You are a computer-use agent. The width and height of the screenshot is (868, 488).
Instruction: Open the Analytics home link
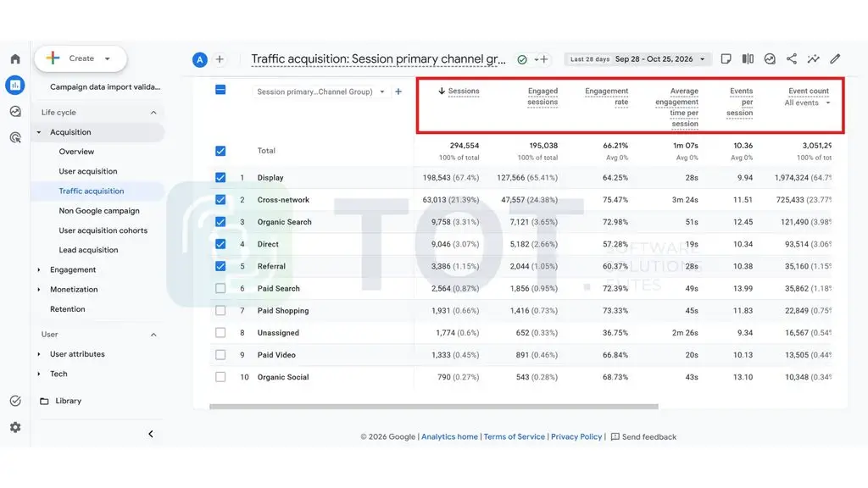click(449, 437)
